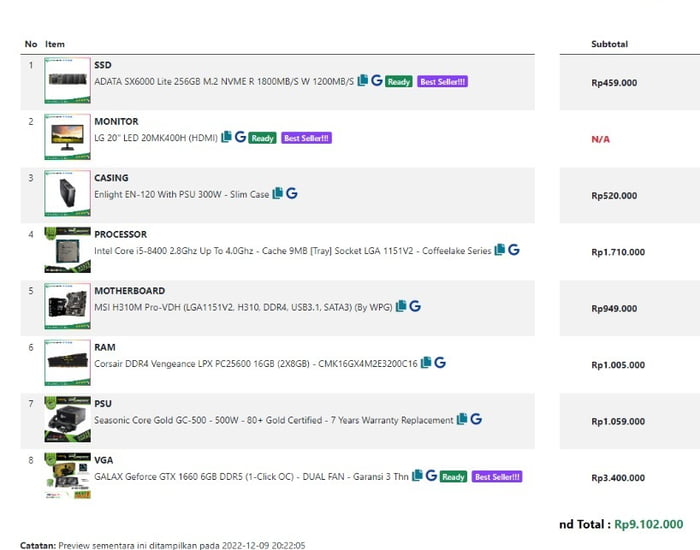The width and height of the screenshot is (700, 550).
Task: Select the Rp3.400.000 subtotal value
Action: click(618, 478)
